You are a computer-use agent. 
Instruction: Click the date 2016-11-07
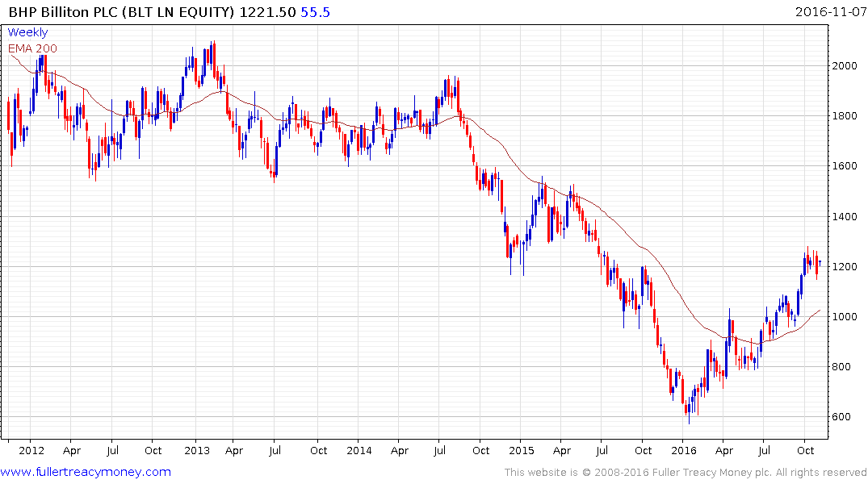pyautogui.click(x=830, y=11)
